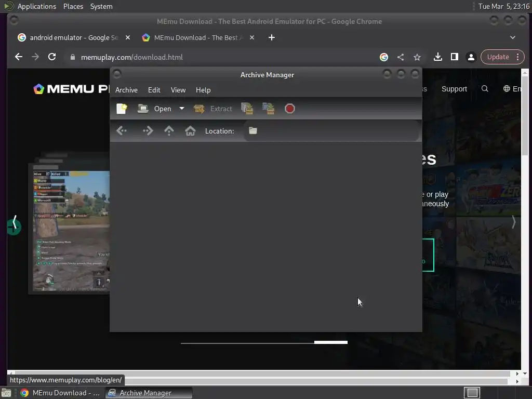Image resolution: width=532 pixels, height=399 pixels.
Task: Click Chrome forward arrow
Action: [x=35, y=57]
